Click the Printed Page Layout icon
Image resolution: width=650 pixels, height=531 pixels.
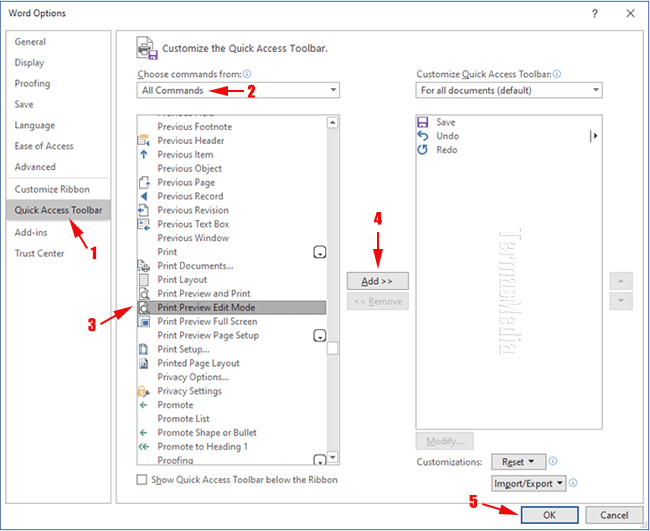[x=143, y=363]
